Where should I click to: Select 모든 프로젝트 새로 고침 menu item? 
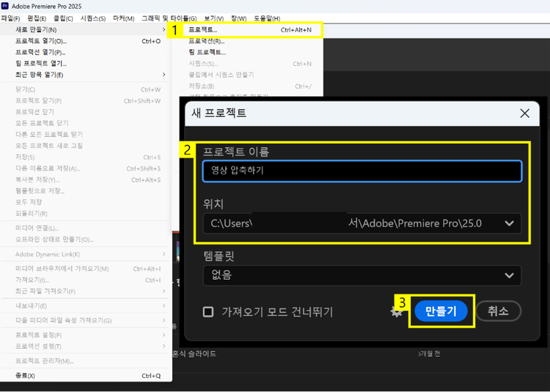coord(86,145)
